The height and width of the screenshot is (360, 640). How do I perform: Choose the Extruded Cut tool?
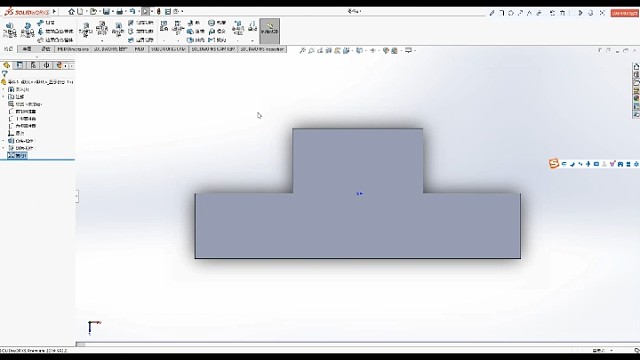click(86, 29)
